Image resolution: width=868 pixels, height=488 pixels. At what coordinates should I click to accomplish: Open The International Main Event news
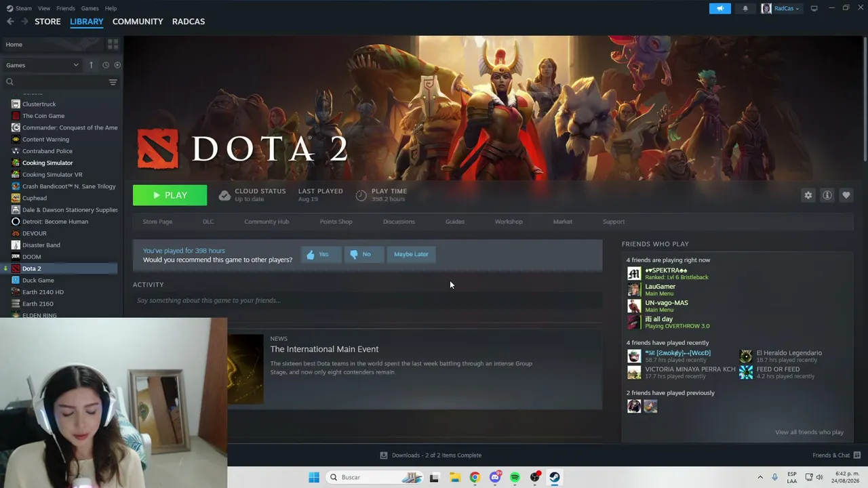tap(324, 349)
